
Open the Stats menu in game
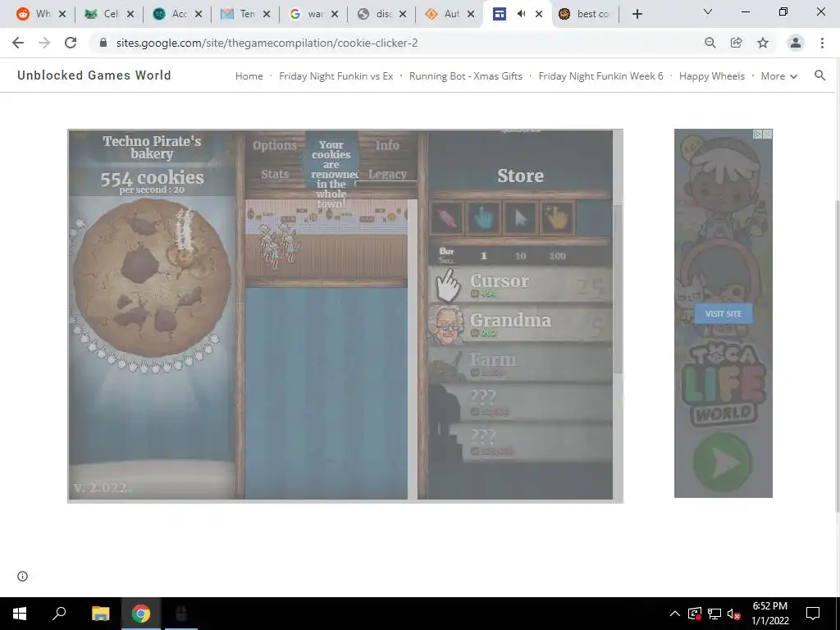(275, 174)
